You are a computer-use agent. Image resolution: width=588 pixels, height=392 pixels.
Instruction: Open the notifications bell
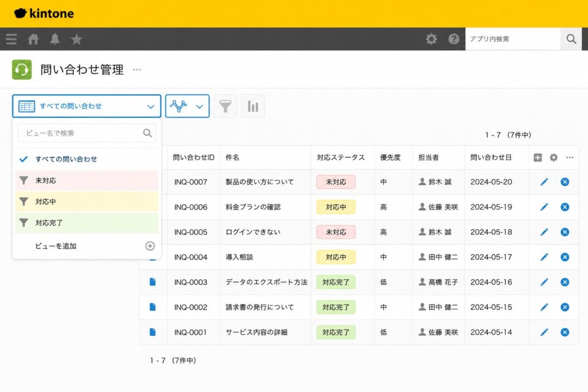point(55,39)
